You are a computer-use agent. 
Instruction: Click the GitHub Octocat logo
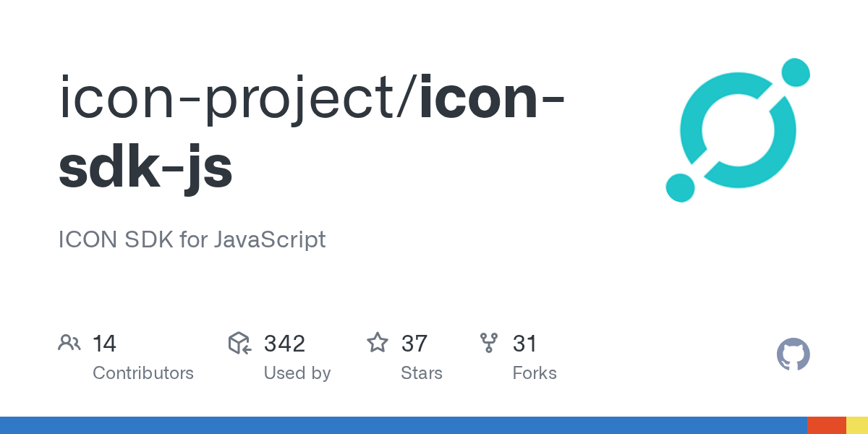click(x=793, y=355)
